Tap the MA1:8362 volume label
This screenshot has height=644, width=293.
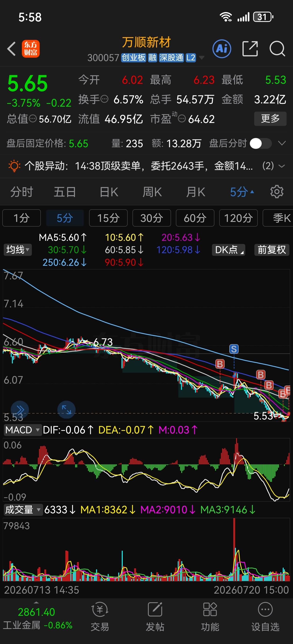108,510
